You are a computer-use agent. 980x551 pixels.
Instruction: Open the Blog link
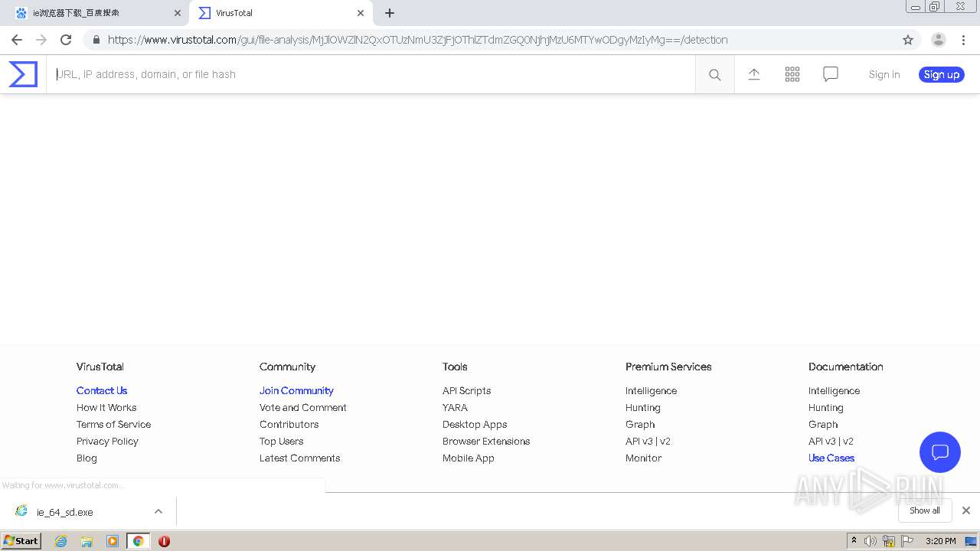coord(87,458)
